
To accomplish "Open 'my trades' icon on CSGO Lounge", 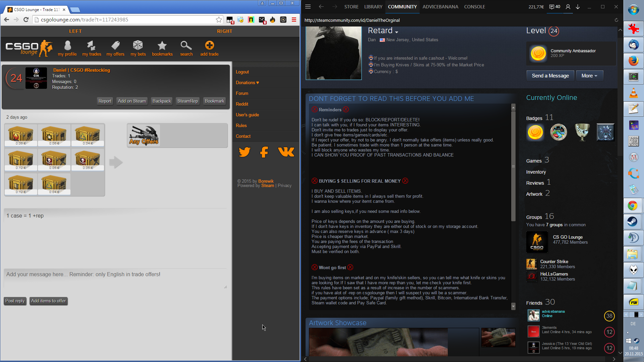I will point(91,46).
